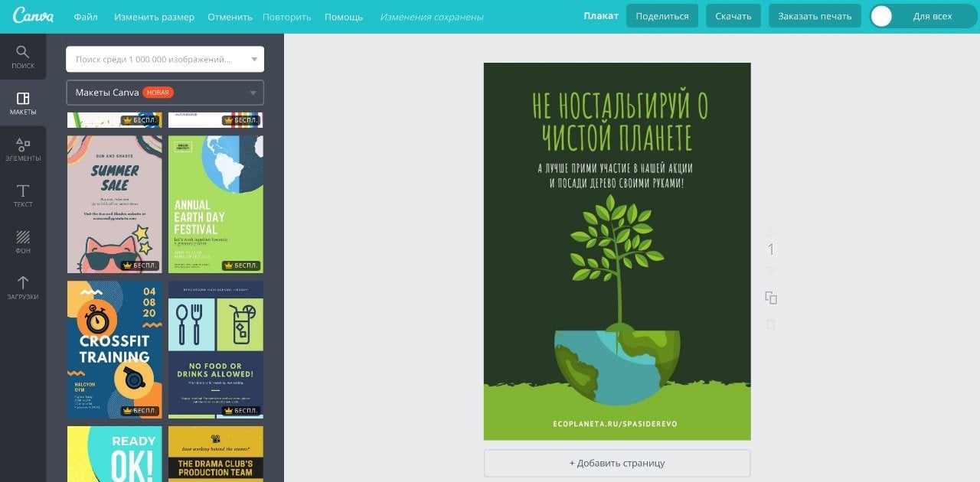Click the Canva logo
Screen dimensions: 980x482
(x=32, y=16)
